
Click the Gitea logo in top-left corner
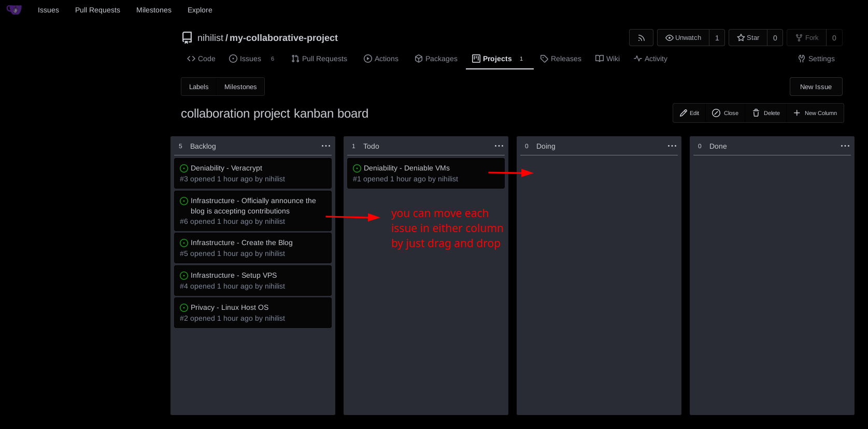coord(14,10)
